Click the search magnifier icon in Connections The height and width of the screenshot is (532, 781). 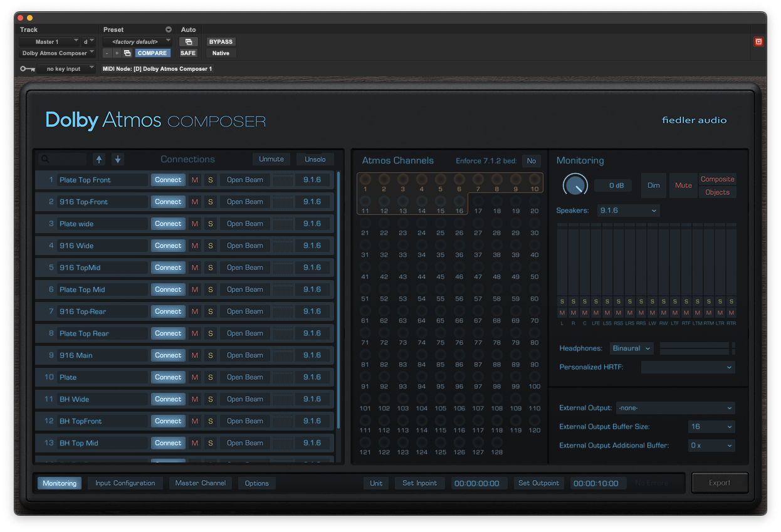click(x=45, y=160)
